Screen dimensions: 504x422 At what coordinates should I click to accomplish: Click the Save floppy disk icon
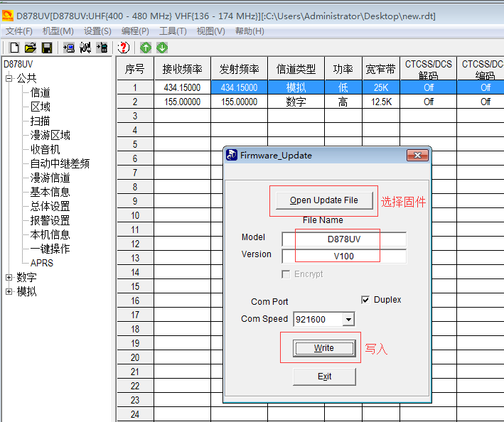(46, 48)
